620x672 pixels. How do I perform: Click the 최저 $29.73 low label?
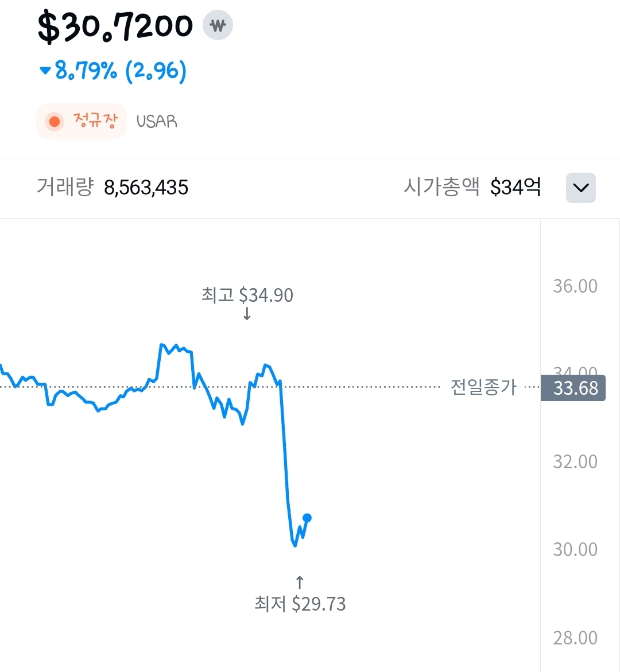(300, 604)
